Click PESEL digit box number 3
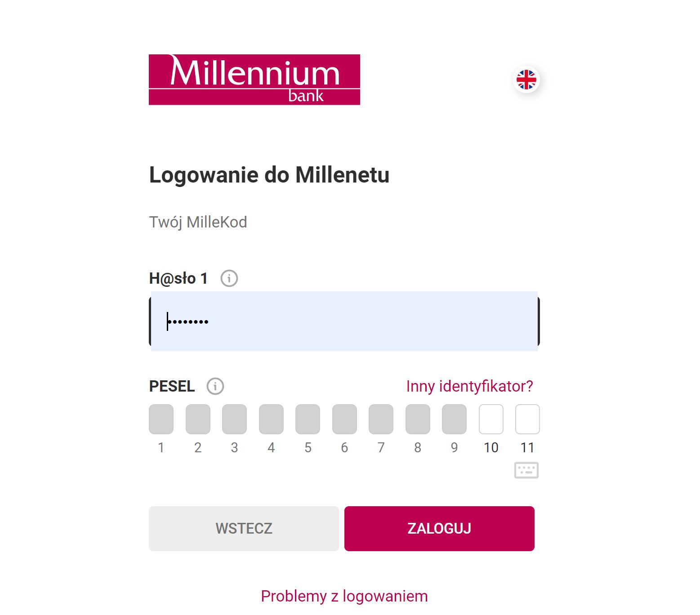700x615 pixels. coord(235,419)
